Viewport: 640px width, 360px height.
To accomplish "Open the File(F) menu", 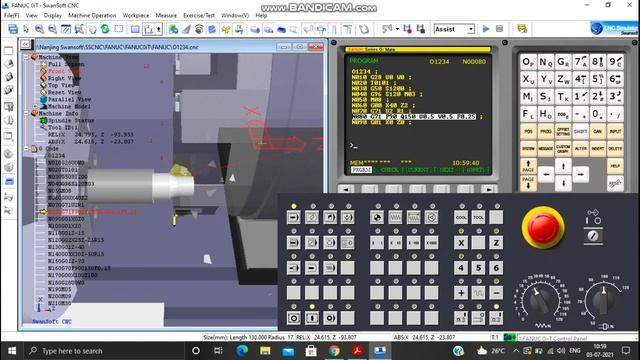I will pos(11,15).
